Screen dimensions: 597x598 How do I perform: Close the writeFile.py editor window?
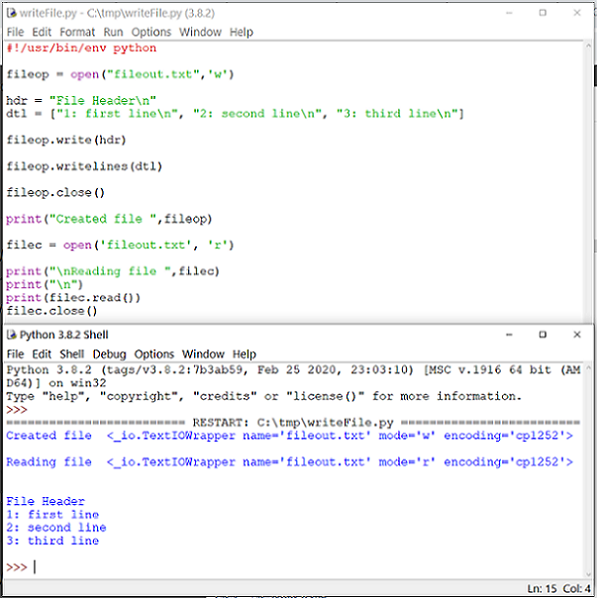577,13
